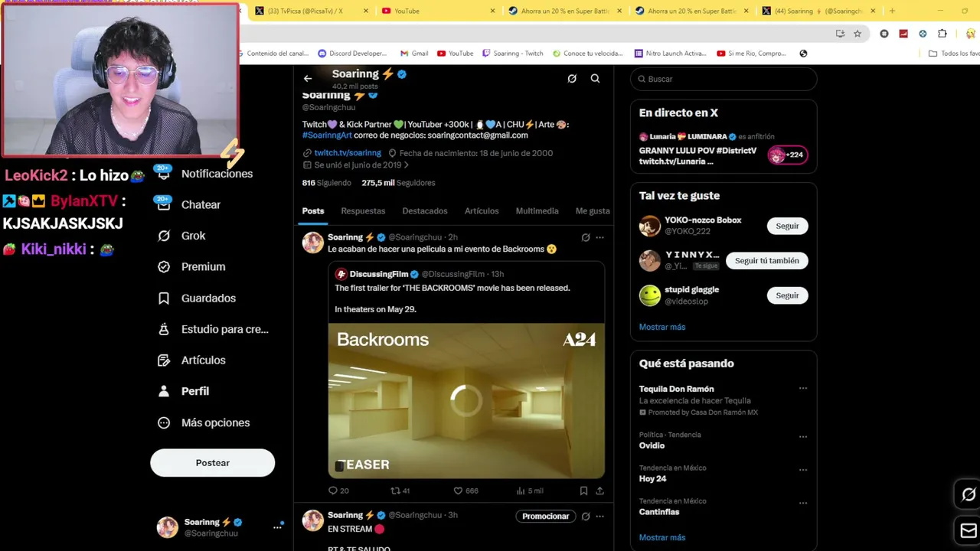Image resolution: width=980 pixels, height=551 pixels.
Task: Bookmark this page with the Chrome star
Action: coord(857,34)
